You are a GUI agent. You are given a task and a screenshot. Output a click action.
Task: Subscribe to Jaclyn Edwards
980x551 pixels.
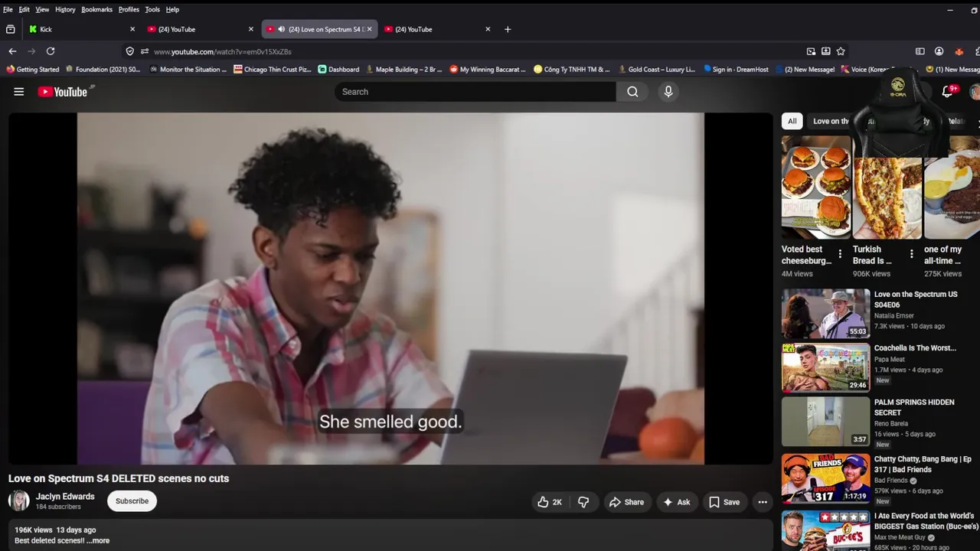132,501
